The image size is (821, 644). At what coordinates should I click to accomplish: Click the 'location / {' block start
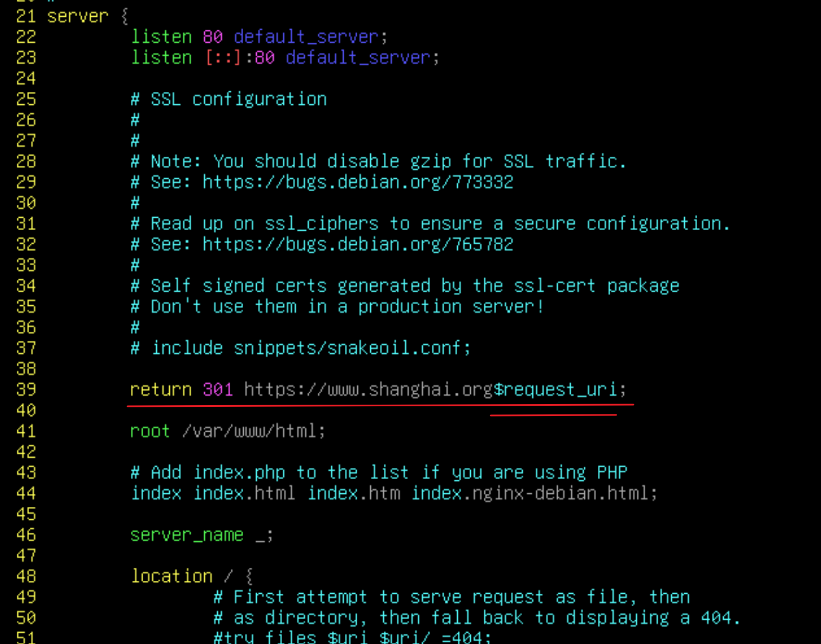pos(192,576)
